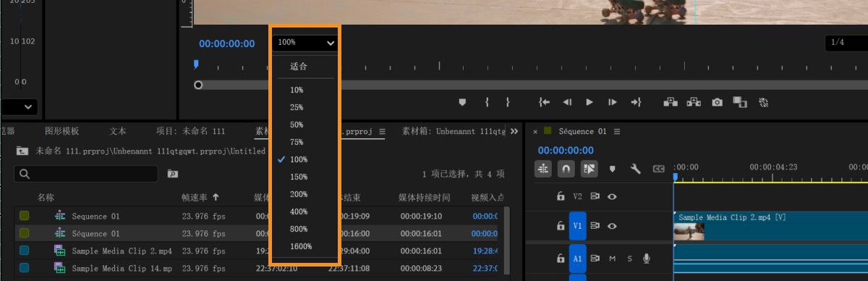This screenshot has height=281, width=868.
Task: Open the Séquence 01 timeline panel menu
Action: tap(617, 132)
